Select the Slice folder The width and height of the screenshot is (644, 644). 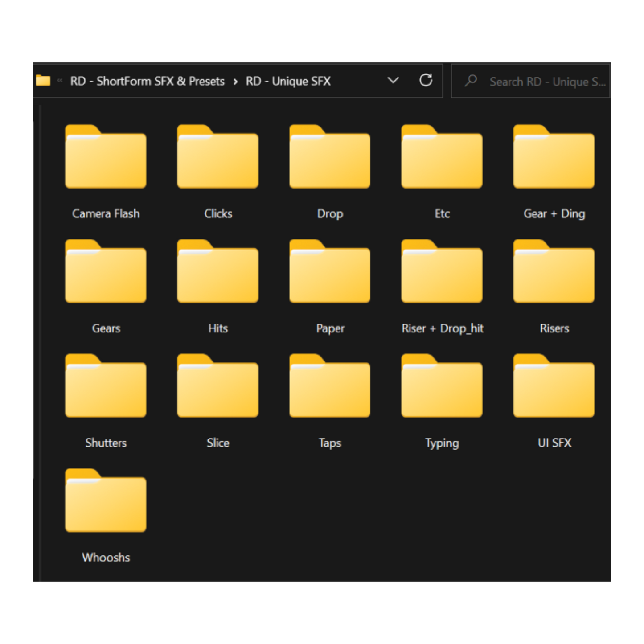coord(217,386)
